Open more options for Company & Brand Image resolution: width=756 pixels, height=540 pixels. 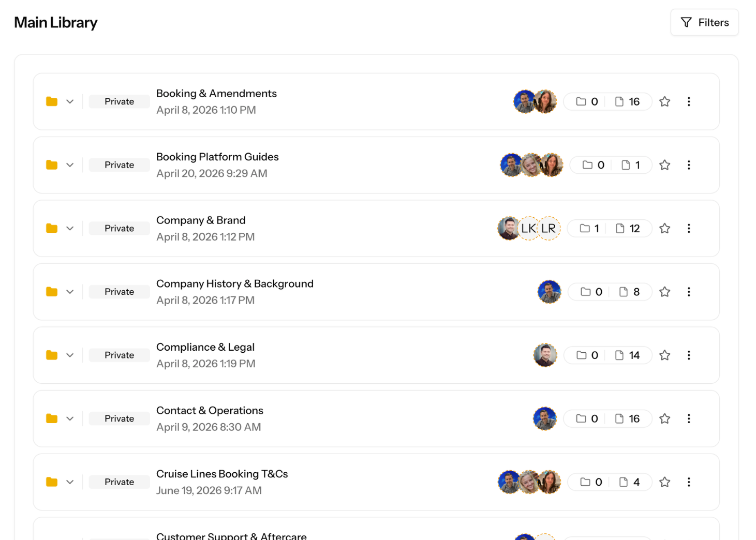click(689, 228)
